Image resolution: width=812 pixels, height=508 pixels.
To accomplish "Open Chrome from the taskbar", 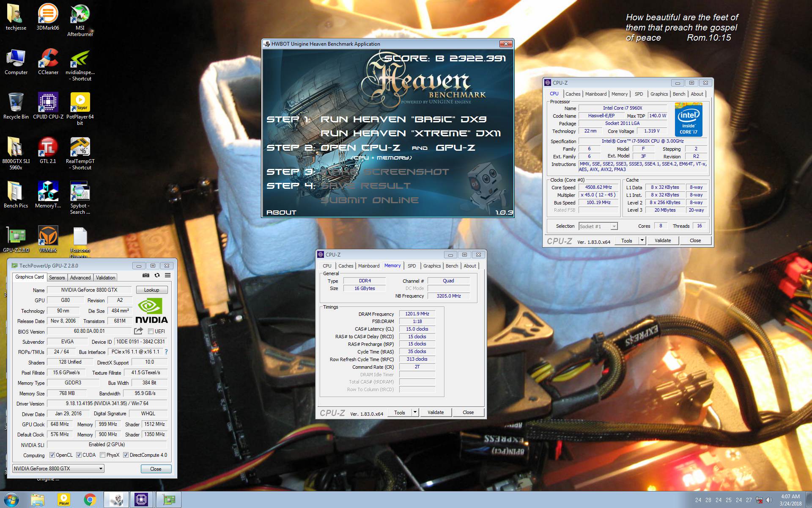I will click(90, 500).
